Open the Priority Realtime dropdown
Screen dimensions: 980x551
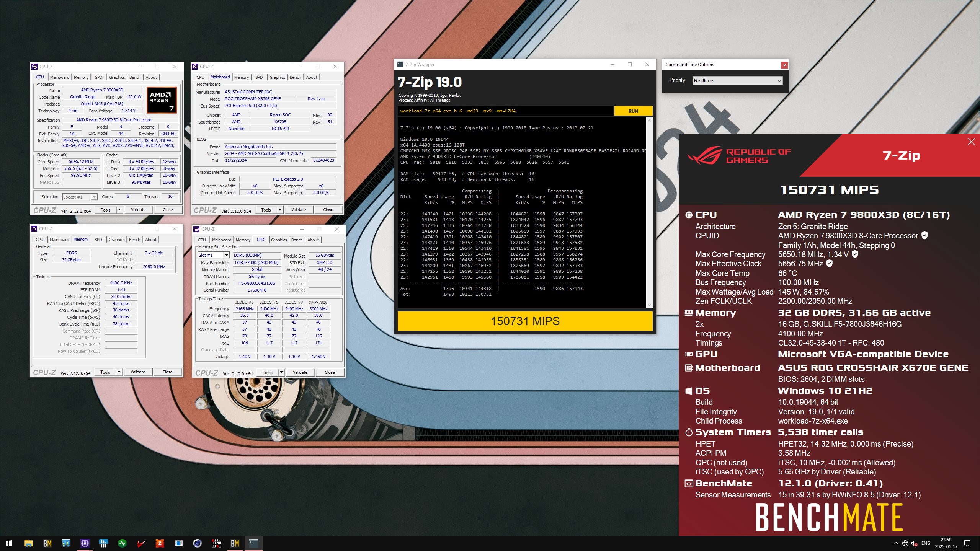pos(737,80)
